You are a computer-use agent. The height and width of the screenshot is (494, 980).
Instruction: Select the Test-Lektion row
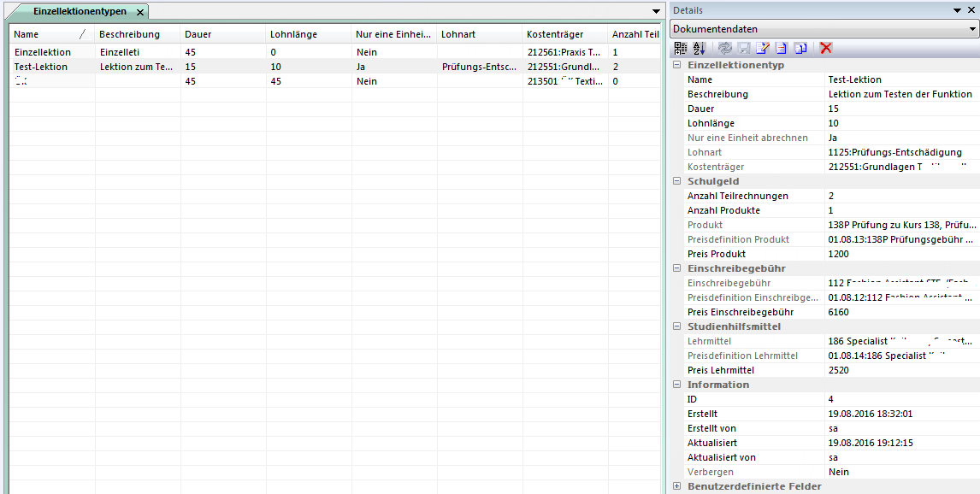tap(41, 67)
